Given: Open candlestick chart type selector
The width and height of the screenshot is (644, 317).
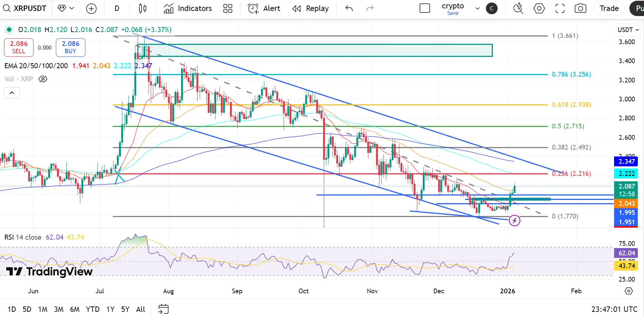Looking at the screenshot, I should point(142,8).
